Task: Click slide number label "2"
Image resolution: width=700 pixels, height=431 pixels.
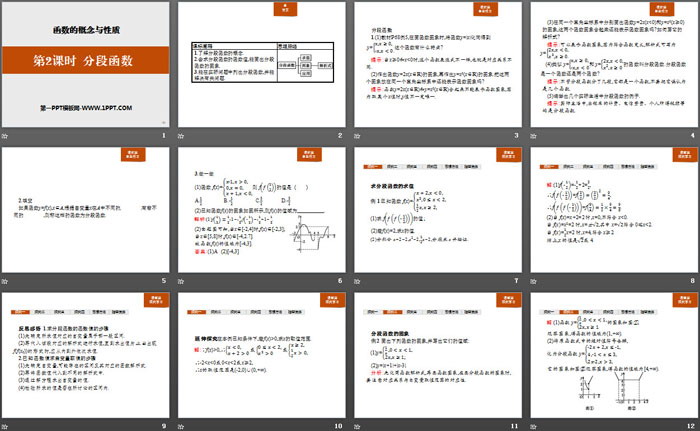Action: (340, 135)
